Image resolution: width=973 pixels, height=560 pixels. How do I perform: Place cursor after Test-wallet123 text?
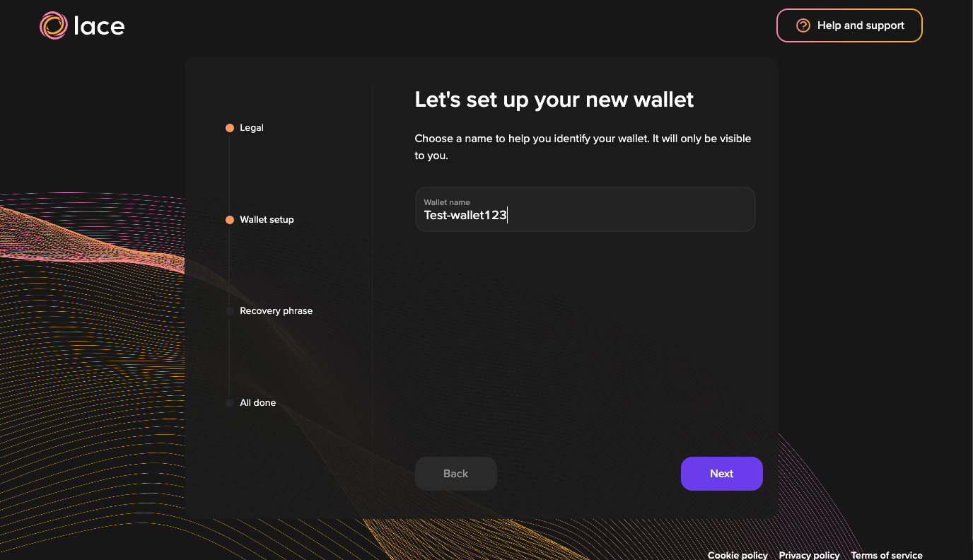click(x=508, y=215)
